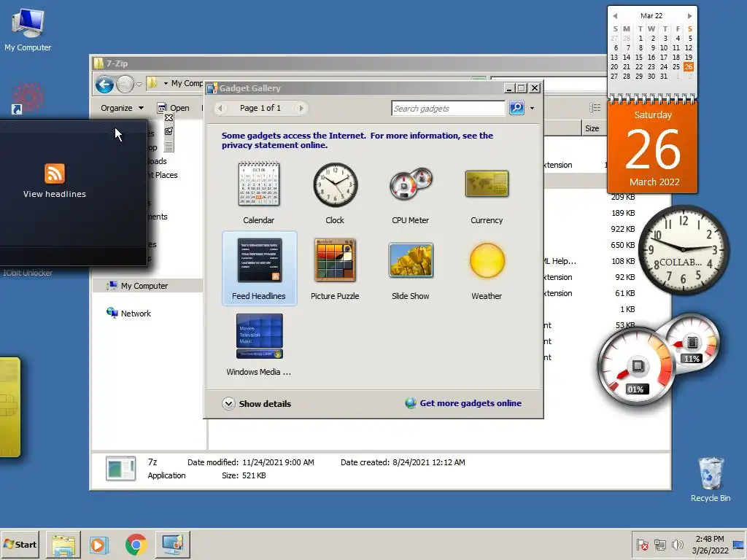Select the Calendar gadget in Gadget Gallery

259,192
